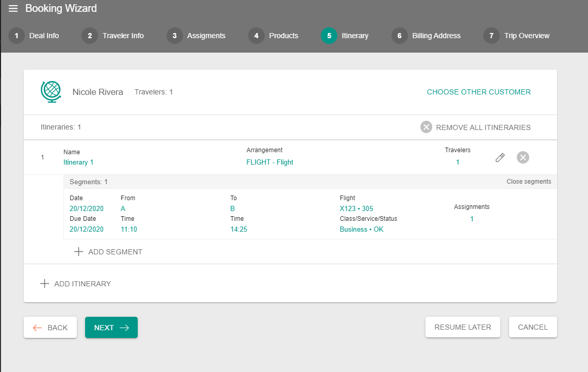Click the Nicole Rivera customer name
This screenshot has width=588, height=372.
coord(97,92)
